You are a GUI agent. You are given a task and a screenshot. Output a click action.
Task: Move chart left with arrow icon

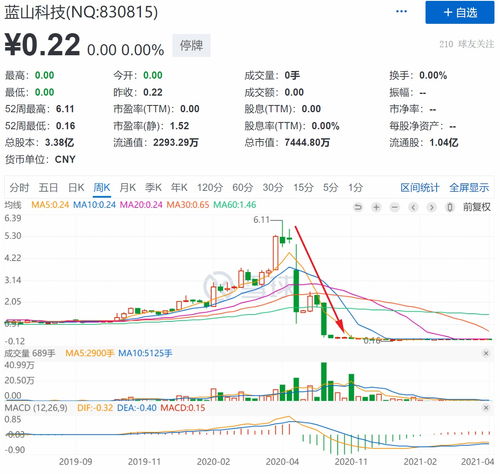413,208
